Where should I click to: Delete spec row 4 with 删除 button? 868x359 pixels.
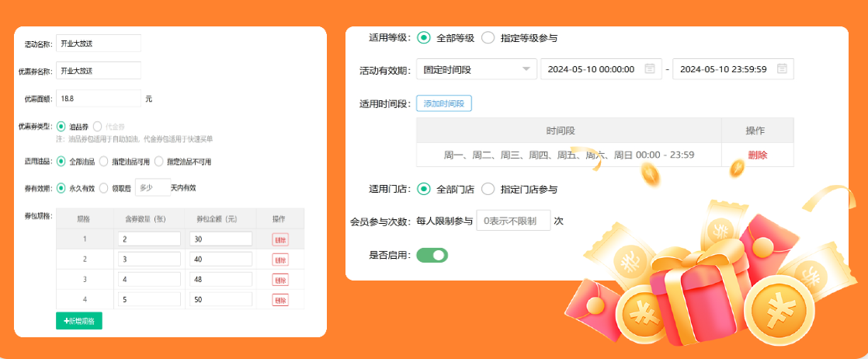(279, 300)
